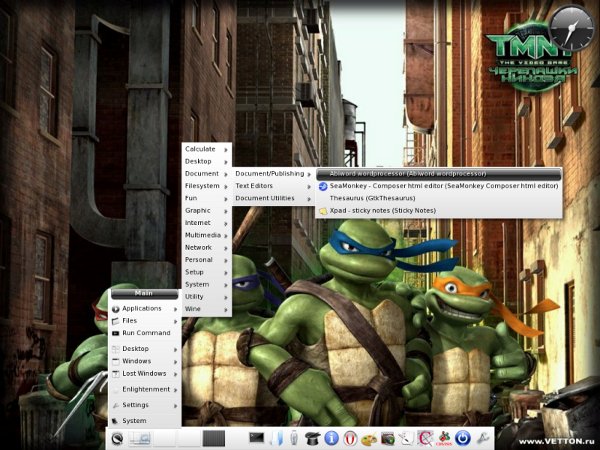Open the blue file manager folder icon

(x=277, y=439)
